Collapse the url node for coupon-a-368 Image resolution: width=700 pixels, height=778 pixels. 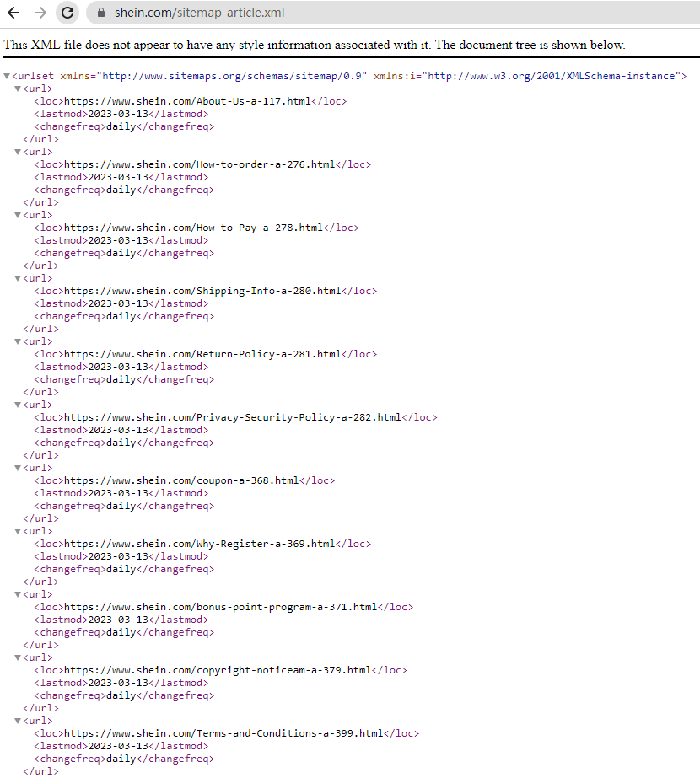pyautogui.click(x=18, y=468)
